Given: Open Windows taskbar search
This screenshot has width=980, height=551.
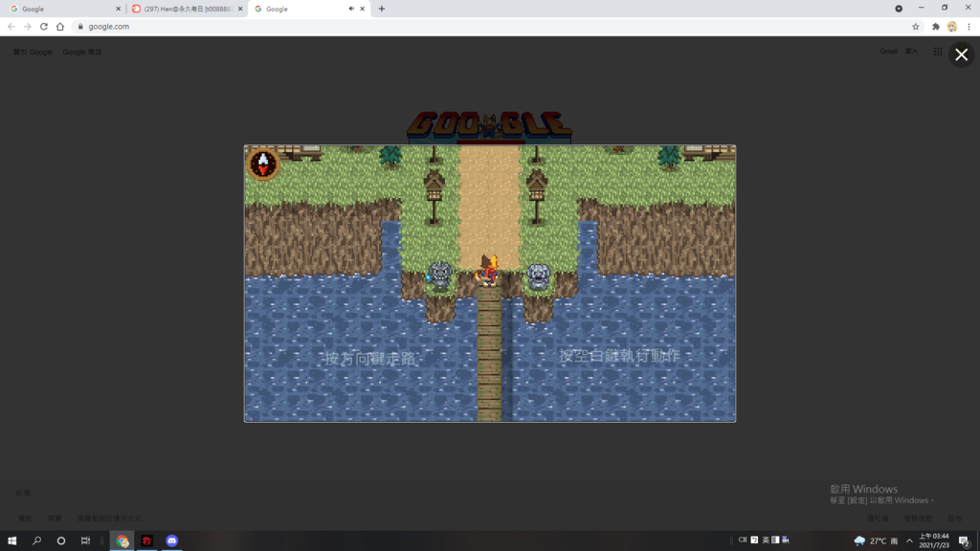Looking at the screenshot, I should coord(37,540).
